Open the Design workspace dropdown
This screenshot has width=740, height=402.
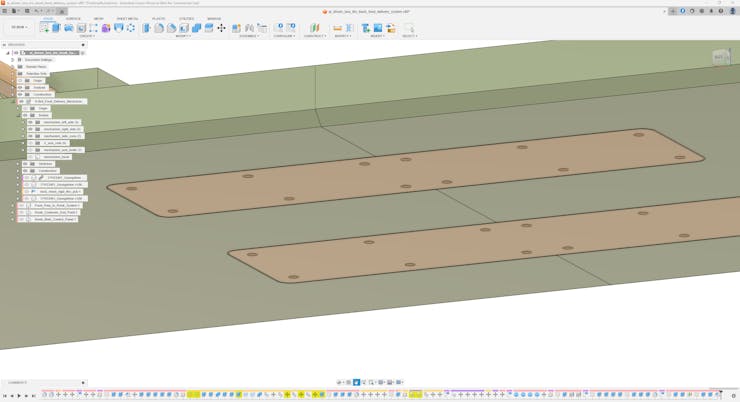click(19, 28)
